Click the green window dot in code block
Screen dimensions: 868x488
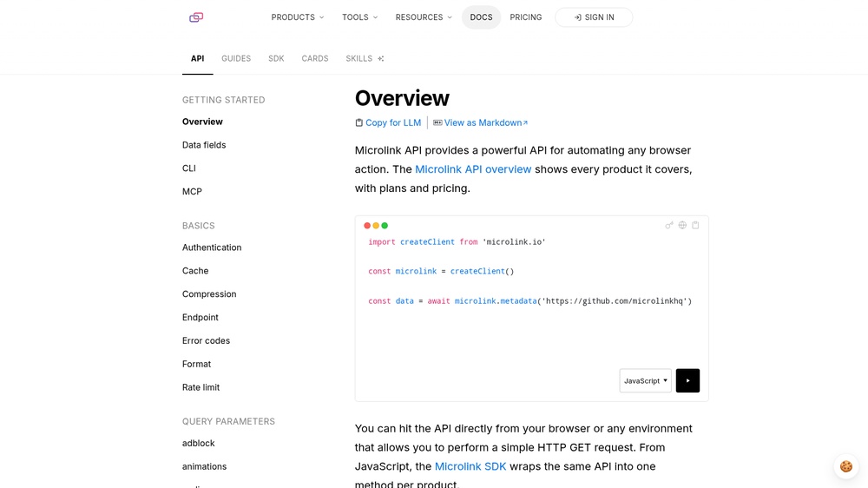385,226
